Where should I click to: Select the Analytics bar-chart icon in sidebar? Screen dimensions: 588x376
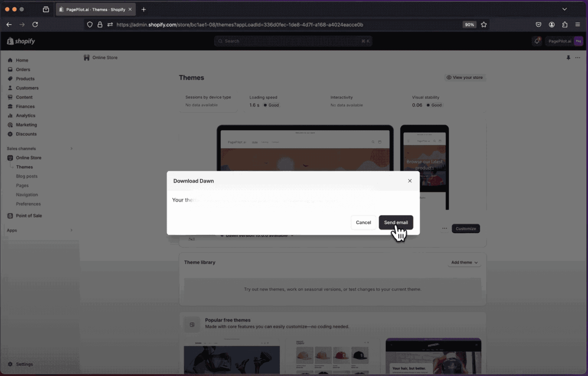(10, 115)
